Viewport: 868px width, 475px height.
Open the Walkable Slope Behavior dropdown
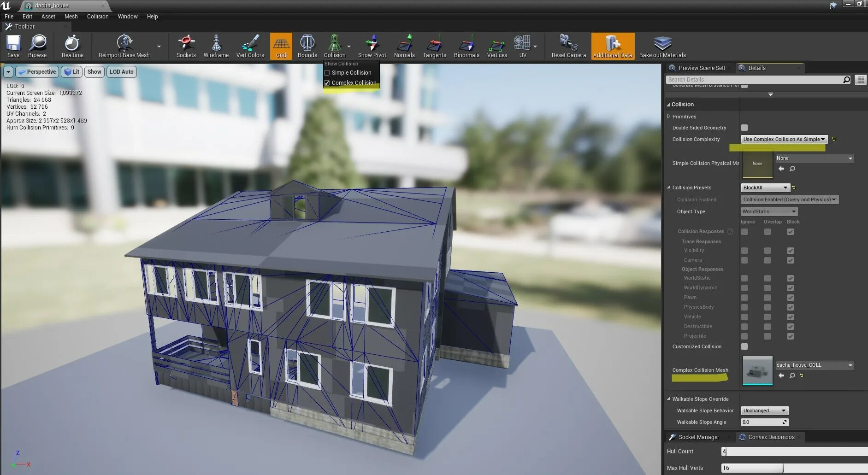(x=765, y=410)
